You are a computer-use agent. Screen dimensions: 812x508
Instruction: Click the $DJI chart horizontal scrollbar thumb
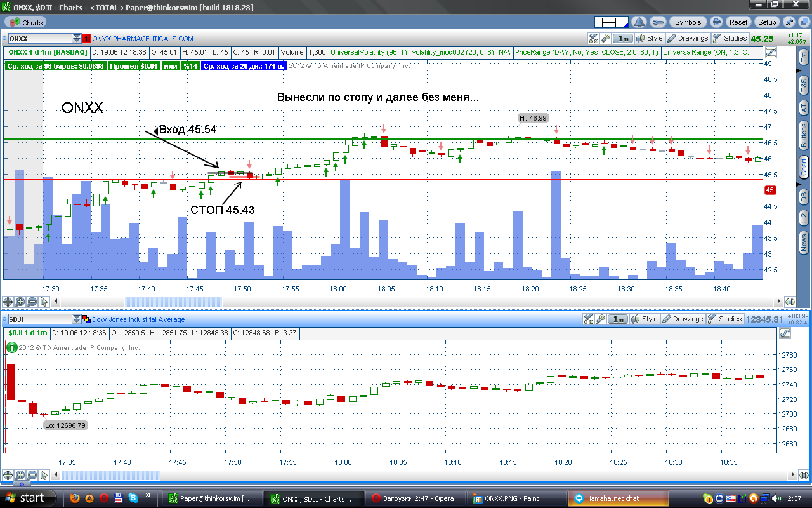(x=110, y=474)
